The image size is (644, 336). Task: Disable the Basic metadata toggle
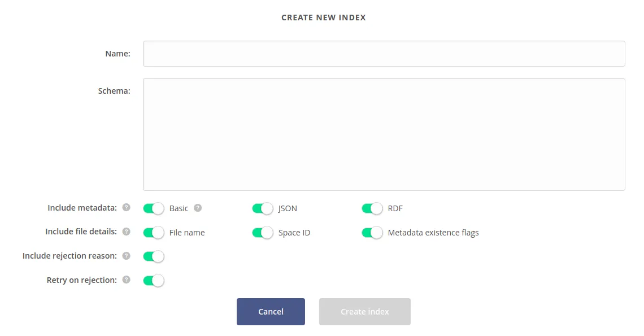click(153, 208)
